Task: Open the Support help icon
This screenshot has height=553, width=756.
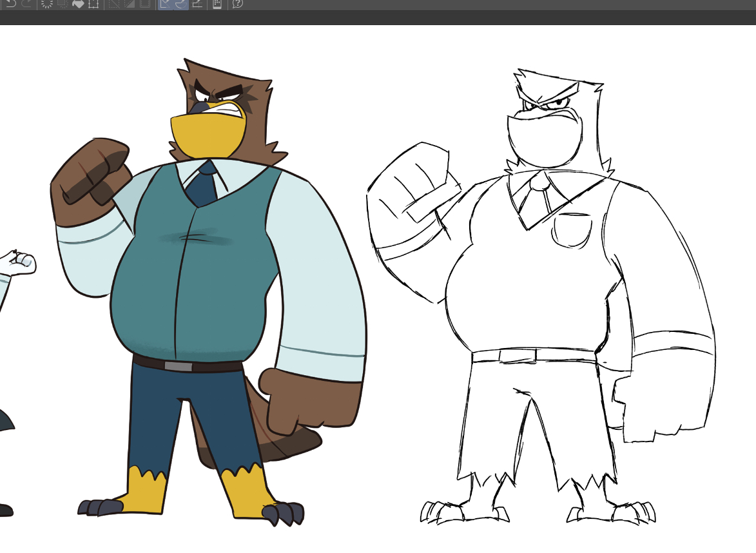Action: [x=238, y=3]
